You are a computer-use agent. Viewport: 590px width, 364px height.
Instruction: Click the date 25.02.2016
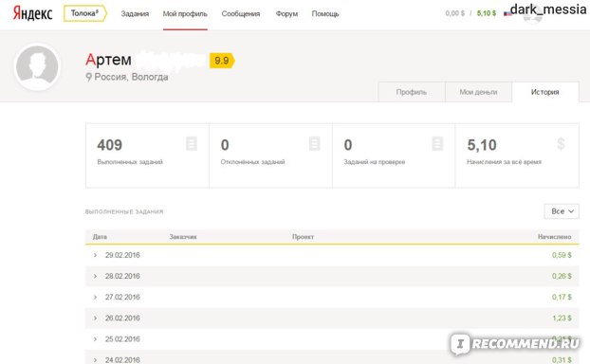click(x=122, y=339)
